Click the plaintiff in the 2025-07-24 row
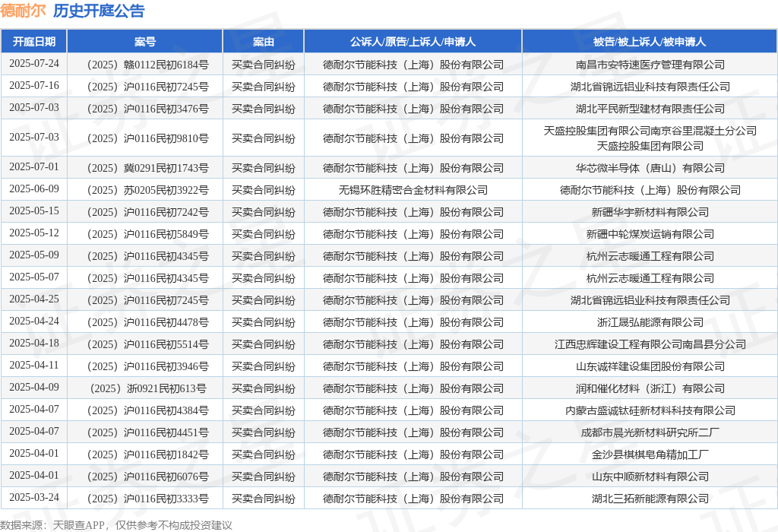Viewport: 778px width, 532px height. (x=413, y=65)
